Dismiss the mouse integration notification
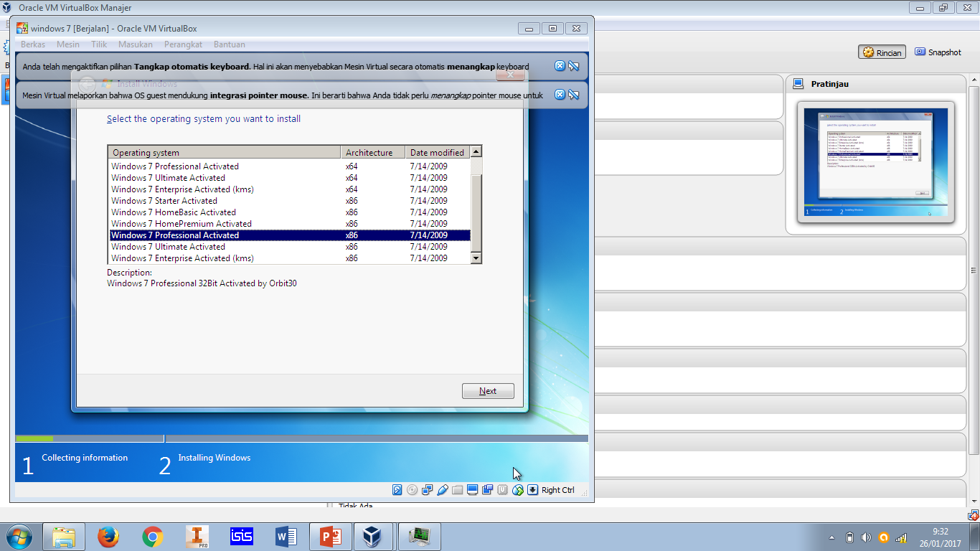The width and height of the screenshot is (980, 551). click(560, 95)
